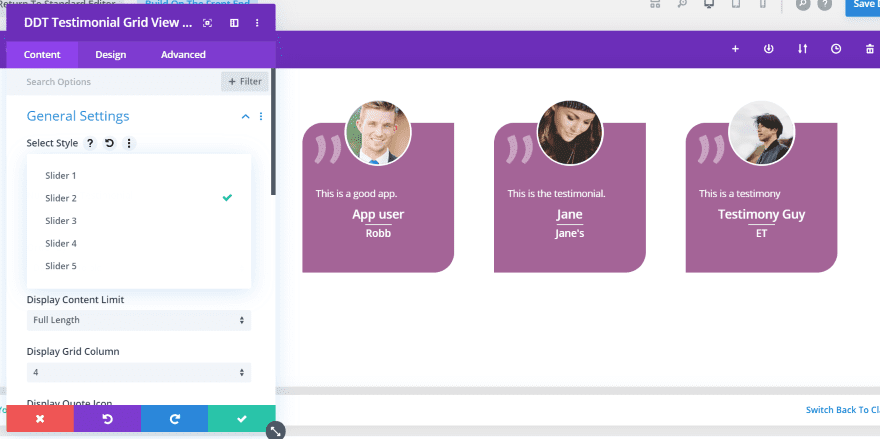Viewport: 880px width, 439px height.
Task: Click the plus icon in purple bar
Action: pos(735,49)
